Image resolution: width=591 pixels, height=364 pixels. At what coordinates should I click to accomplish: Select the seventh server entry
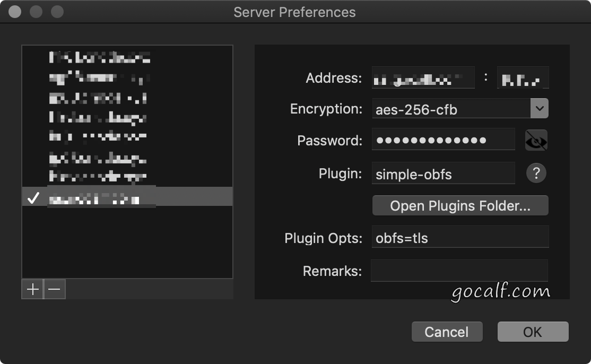click(127, 176)
